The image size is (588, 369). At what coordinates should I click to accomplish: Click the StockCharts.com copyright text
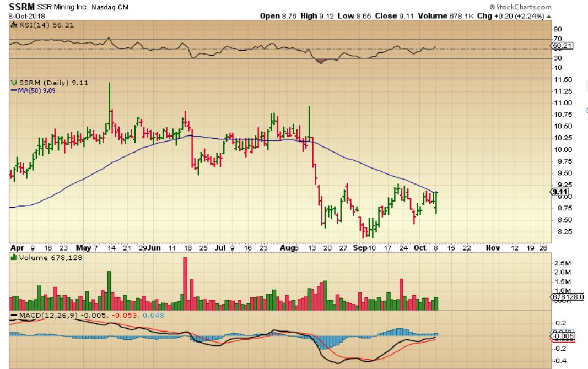tap(521, 7)
